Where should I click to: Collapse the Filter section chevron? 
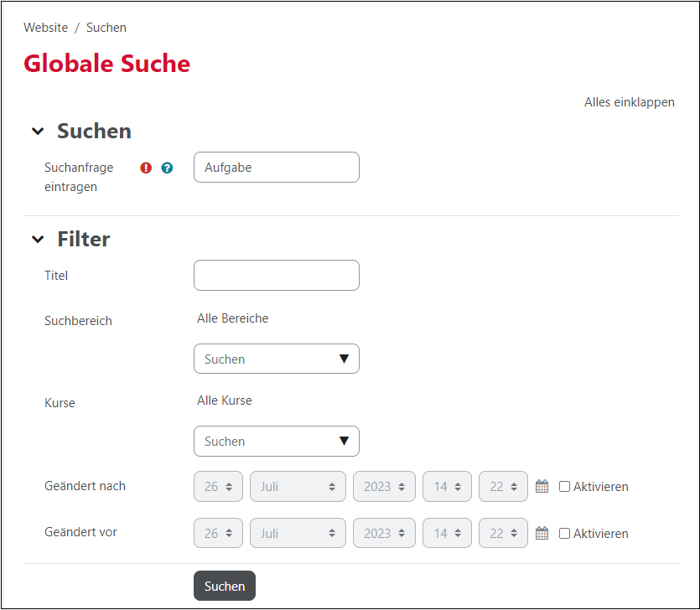point(38,240)
